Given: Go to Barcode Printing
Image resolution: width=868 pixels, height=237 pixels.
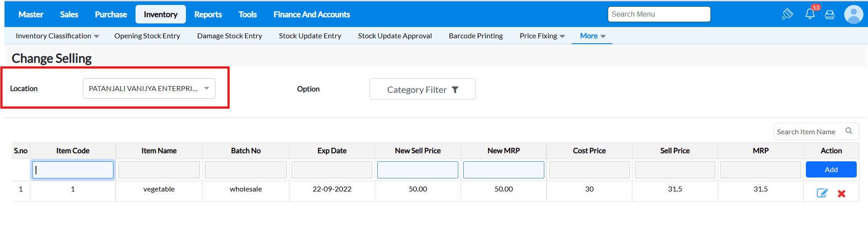Looking at the screenshot, I should tap(475, 36).
